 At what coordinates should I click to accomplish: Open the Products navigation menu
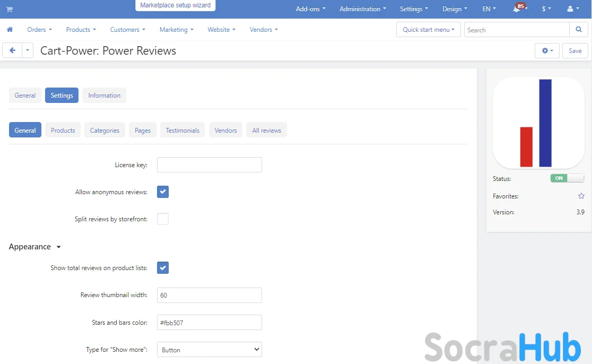point(81,30)
